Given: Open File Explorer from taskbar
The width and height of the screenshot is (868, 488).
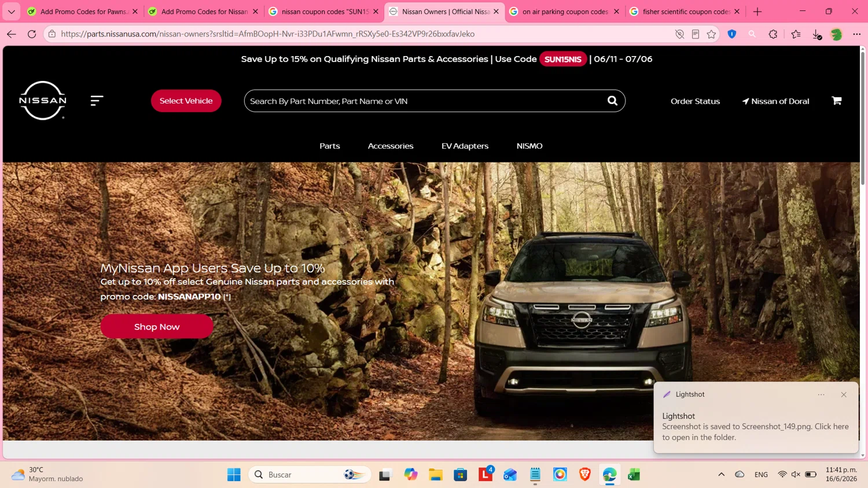Looking at the screenshot, I should (436, 475).
